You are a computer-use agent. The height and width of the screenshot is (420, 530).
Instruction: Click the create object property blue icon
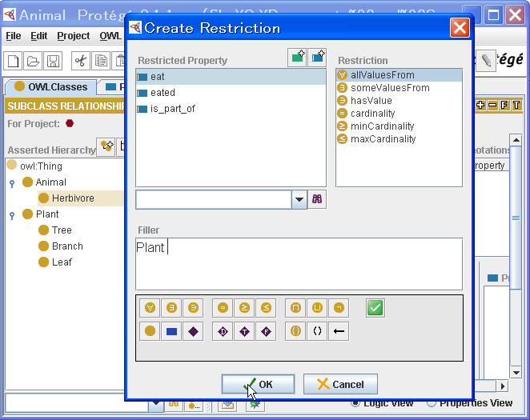pyautogui.click(x=317, y=58)
